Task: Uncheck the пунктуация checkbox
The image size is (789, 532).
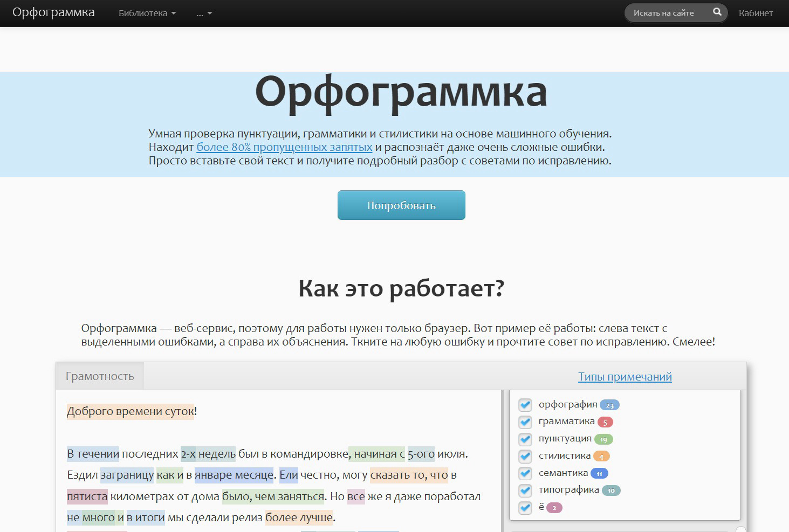Action: 525,439
